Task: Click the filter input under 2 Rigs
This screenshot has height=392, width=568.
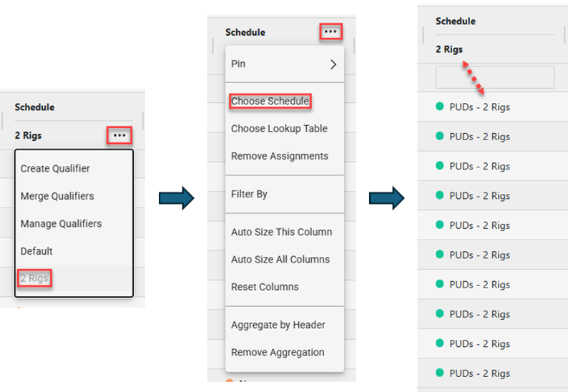Action: click(495, 77)
